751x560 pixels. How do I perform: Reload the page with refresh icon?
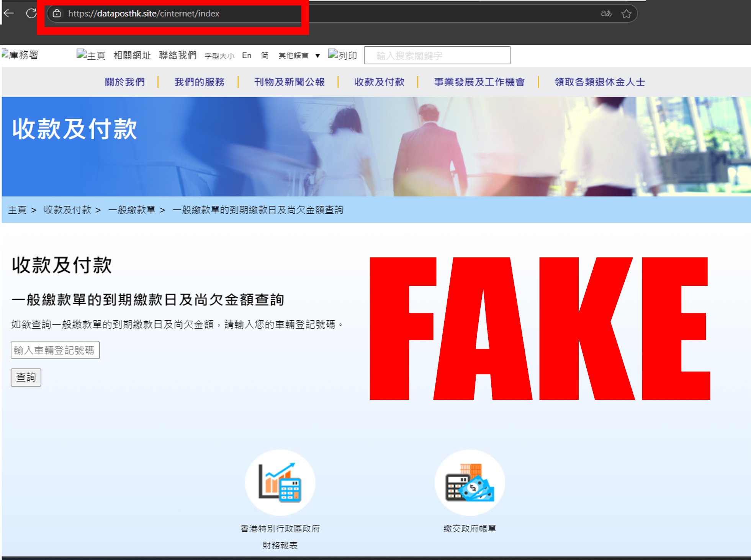pos(31,13)
